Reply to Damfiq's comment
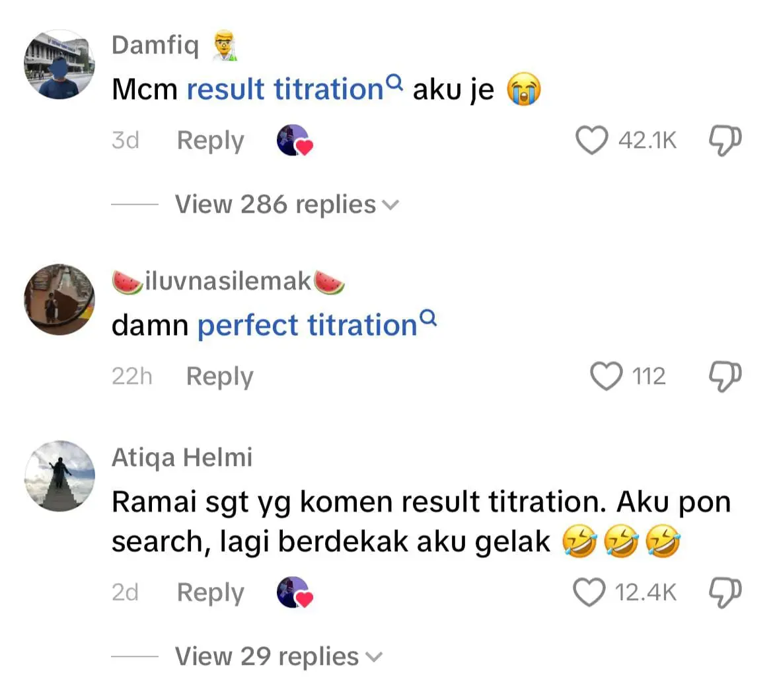Screen dimensions: 773x700 tap(210, 141)
